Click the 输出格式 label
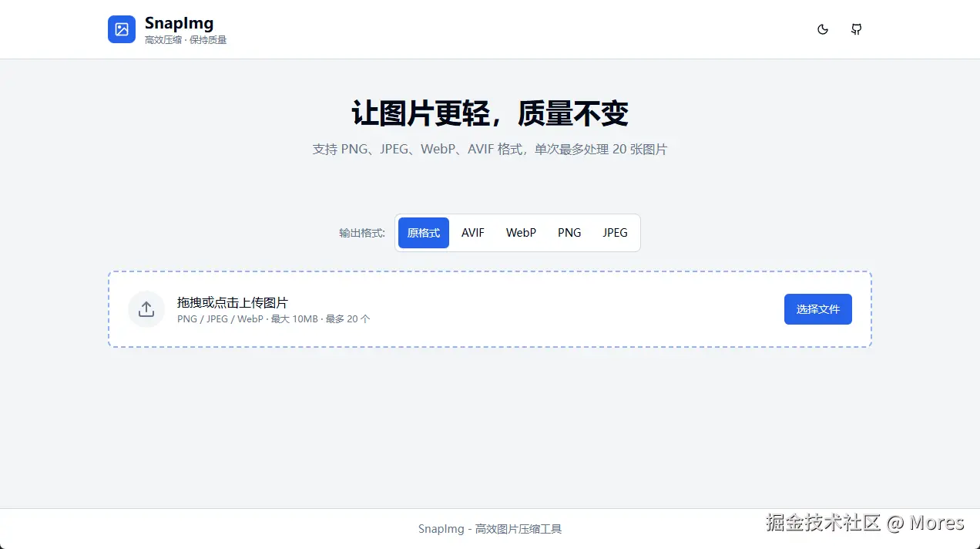The height and width of the screenshot is (549, 980). 361,232
